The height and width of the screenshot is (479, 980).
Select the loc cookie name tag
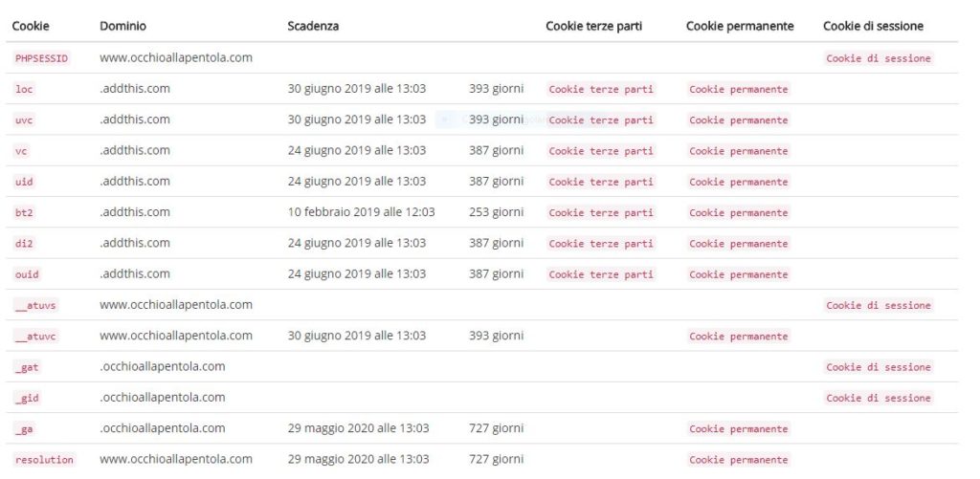[x=24, y=89]
